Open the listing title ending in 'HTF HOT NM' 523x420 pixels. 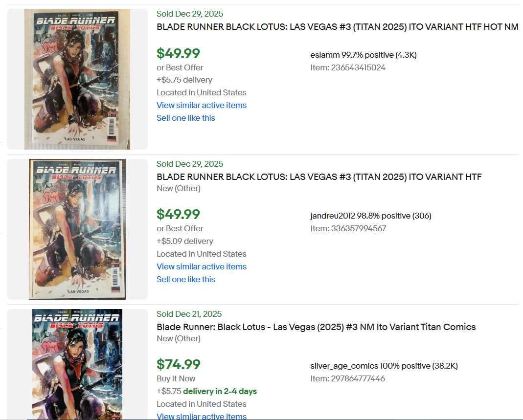click(337, 27)
